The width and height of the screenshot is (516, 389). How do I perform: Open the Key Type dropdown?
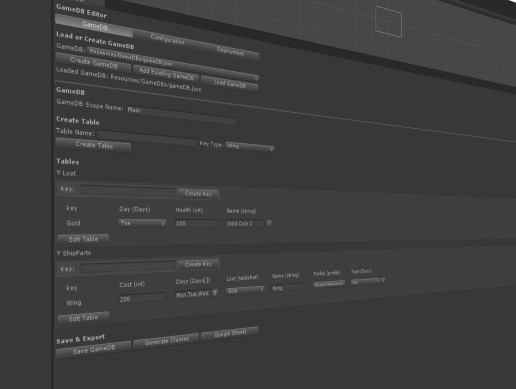pyautogui.click(x=250, y=147)
